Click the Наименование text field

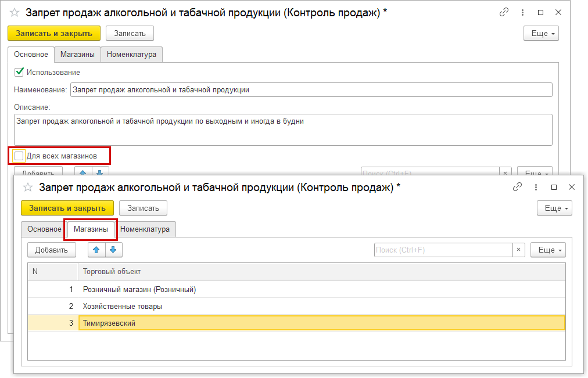tap(311, 89)
